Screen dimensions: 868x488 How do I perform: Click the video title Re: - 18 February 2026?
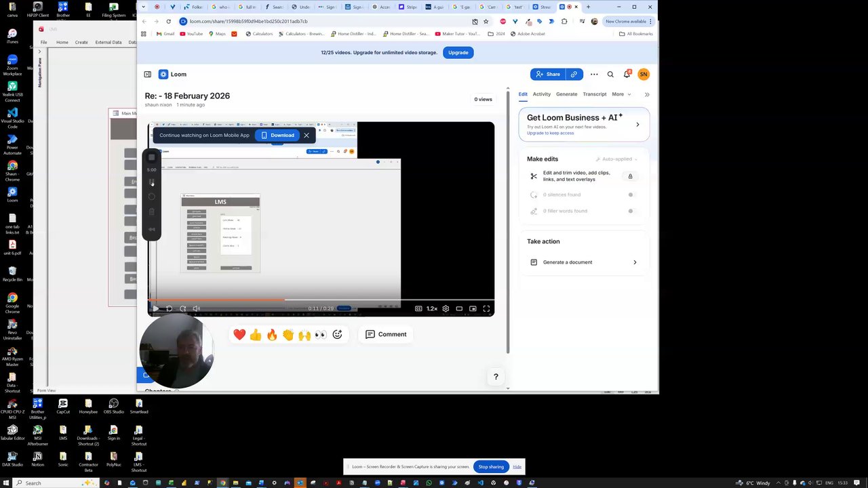187,96
